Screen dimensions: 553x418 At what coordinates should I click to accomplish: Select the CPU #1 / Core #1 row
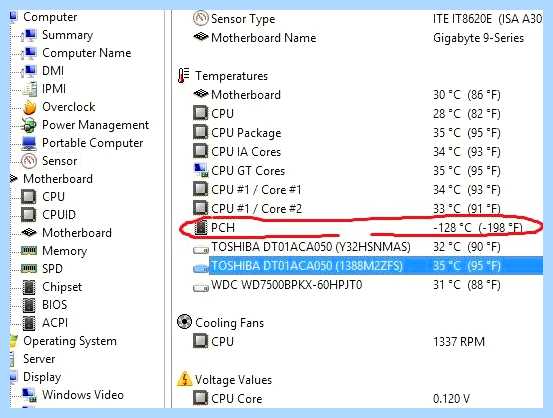(347, 190)
